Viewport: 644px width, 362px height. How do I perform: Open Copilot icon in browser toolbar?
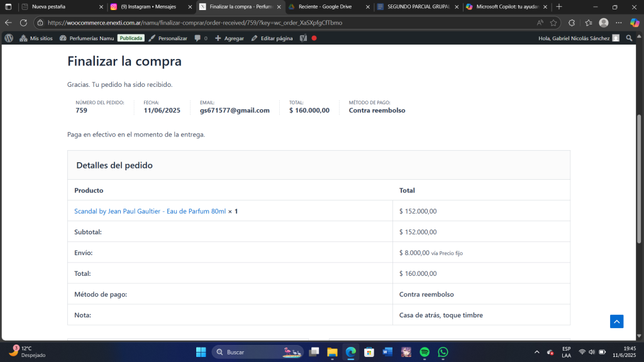click(635, 22)
